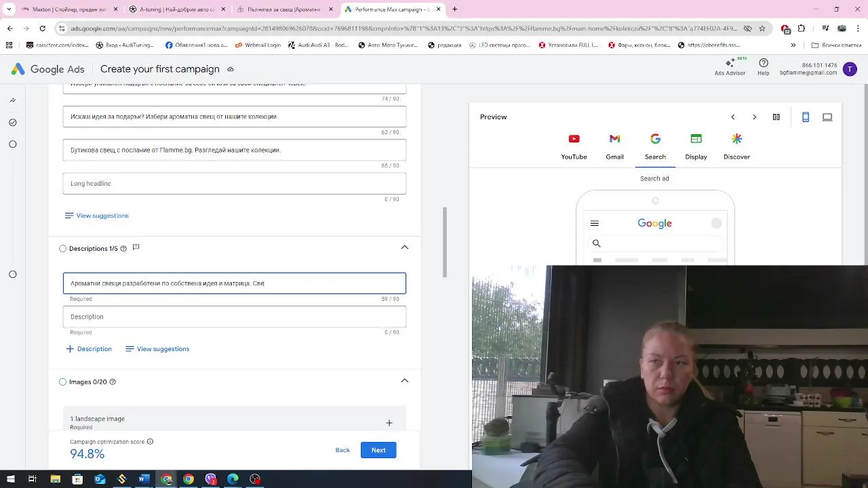The height and width of the screenshot is (488, 868).
Task: Open Outlook from the taskbar
Action: (100, 479)
